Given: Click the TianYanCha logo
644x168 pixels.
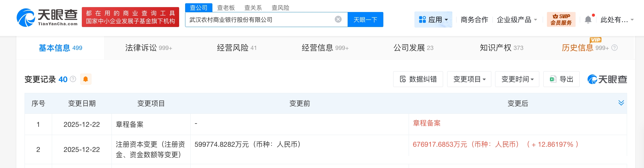Looking at the screenshot, I should 47,17.
